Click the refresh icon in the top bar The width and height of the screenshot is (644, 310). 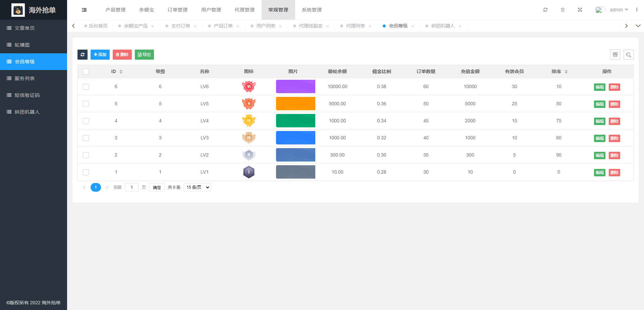(545, 10)
